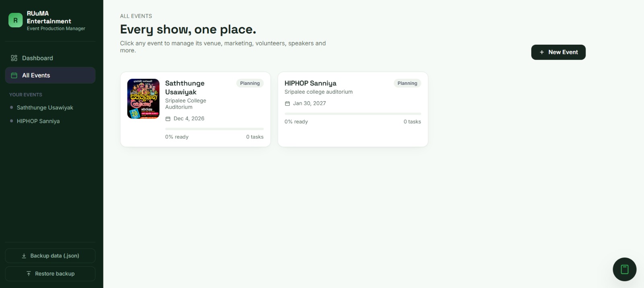Click calendar icon next to Dec 4, 2026
The image size is (644, 288).
coord(168,119)
